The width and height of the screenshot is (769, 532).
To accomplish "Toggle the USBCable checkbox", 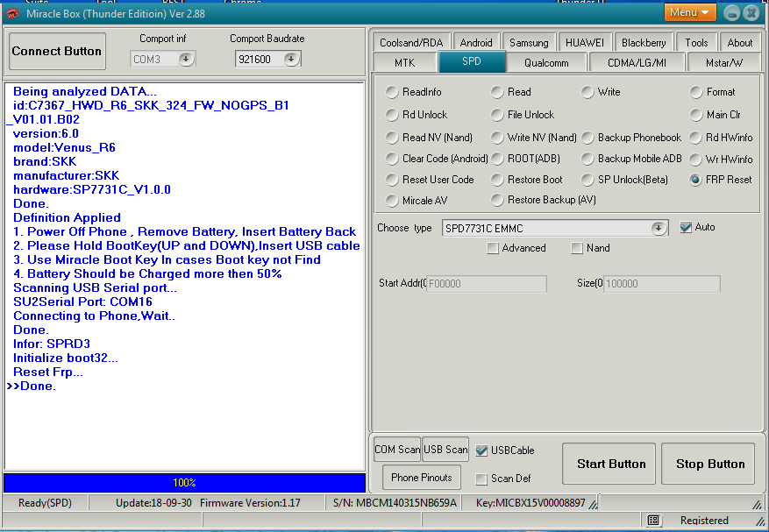I will coord(481,450).
